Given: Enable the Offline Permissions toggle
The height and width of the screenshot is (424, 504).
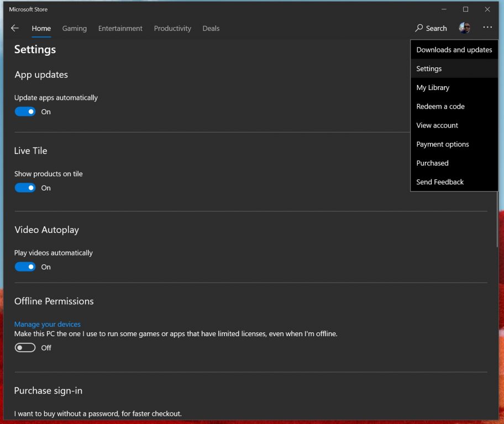Looking at the screenshot, I should [25, 348].
